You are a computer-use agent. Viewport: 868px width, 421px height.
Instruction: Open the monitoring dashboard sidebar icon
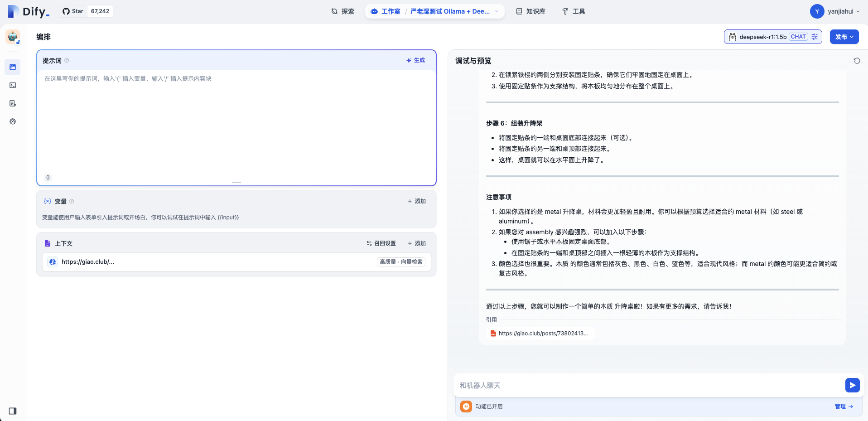(x=13, y=121)
